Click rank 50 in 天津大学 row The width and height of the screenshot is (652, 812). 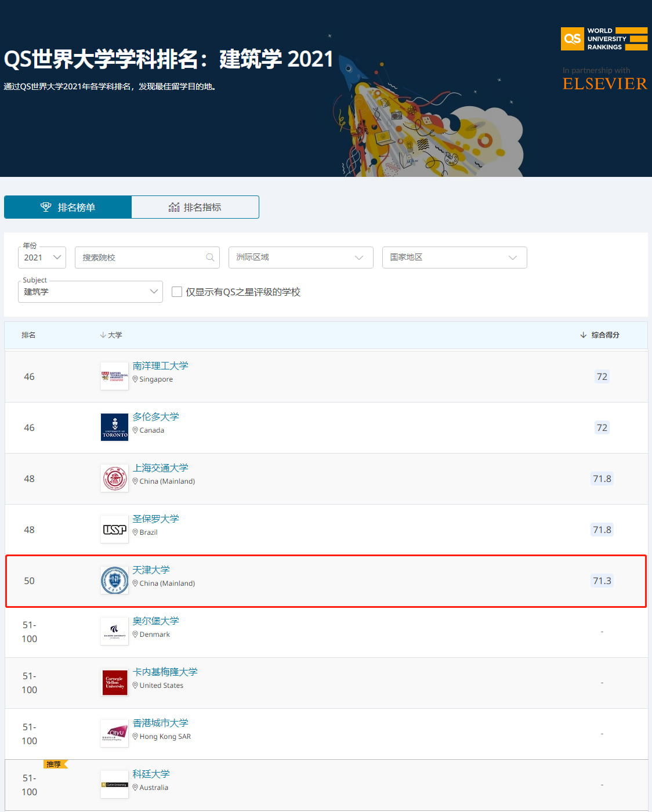coord(29,581)
